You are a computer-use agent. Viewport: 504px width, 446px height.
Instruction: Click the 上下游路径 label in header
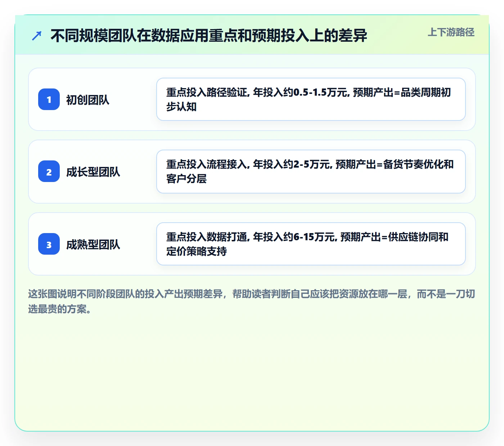[x=451, y=32]
